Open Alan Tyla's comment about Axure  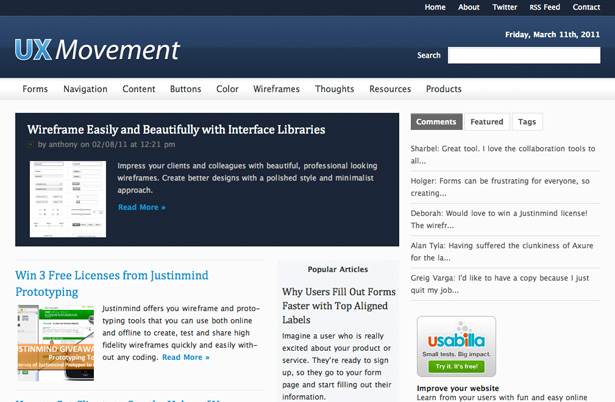pyautogui.click(x=502, y=251)
